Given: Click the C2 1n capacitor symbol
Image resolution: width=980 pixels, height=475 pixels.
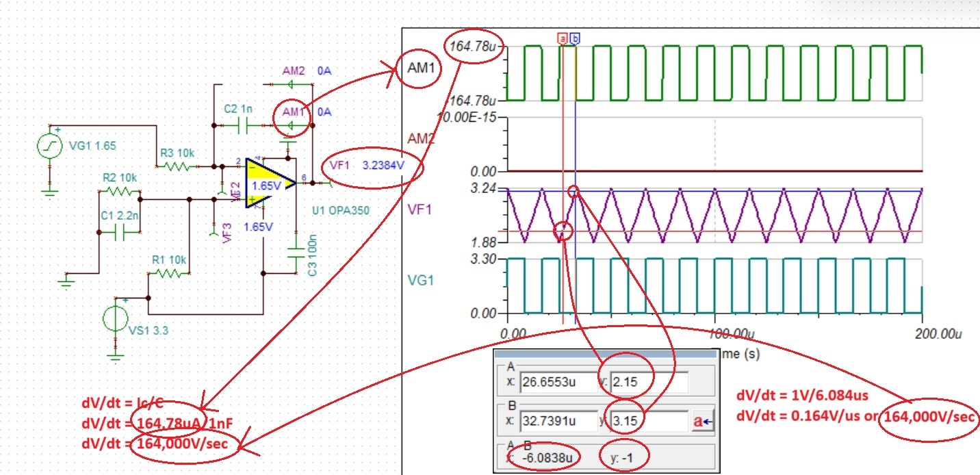Looking at the screenshot, I should point(242,125).
